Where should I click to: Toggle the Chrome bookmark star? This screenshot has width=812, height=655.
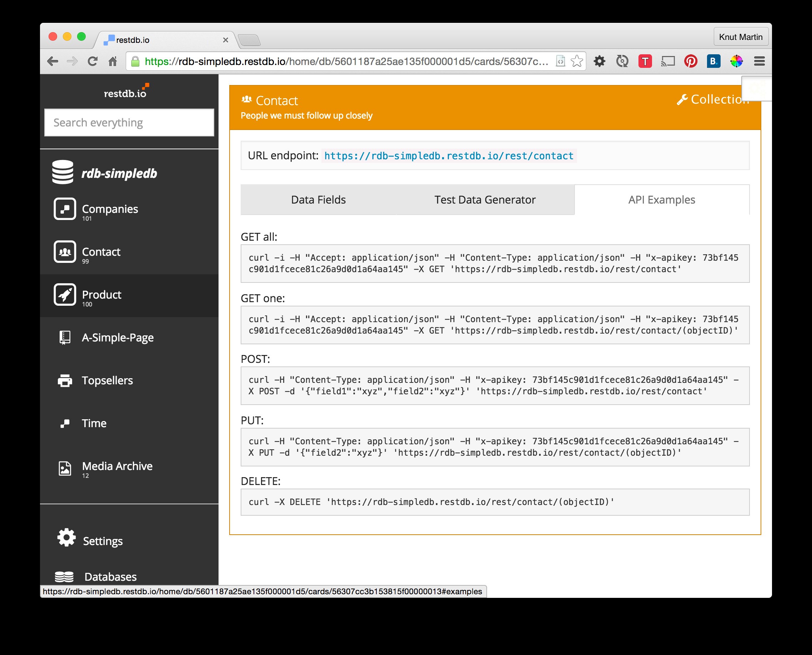point(577,61)
